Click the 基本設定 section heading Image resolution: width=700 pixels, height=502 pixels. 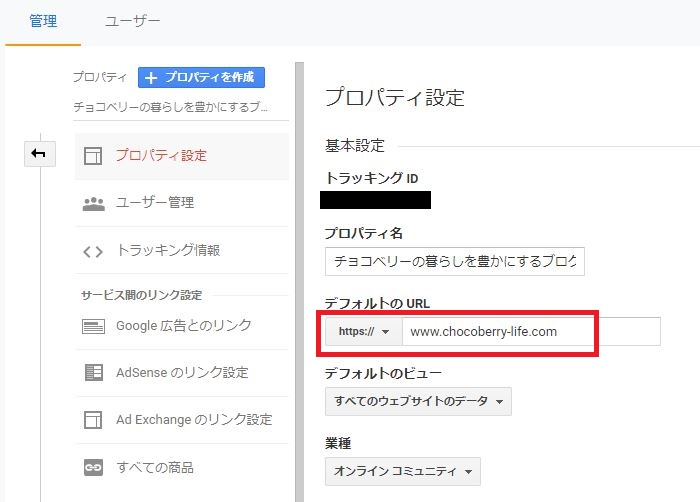point(354,146)
